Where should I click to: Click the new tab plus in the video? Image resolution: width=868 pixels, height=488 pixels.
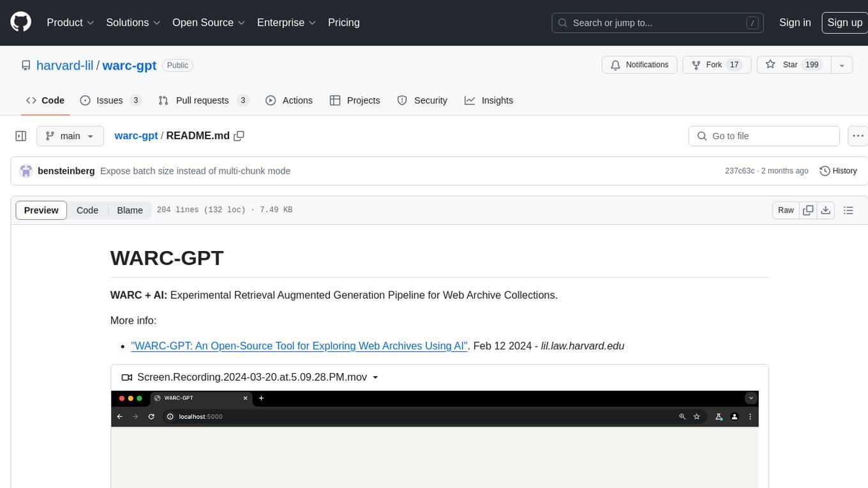pyautogui.click(x=261, y=398)
